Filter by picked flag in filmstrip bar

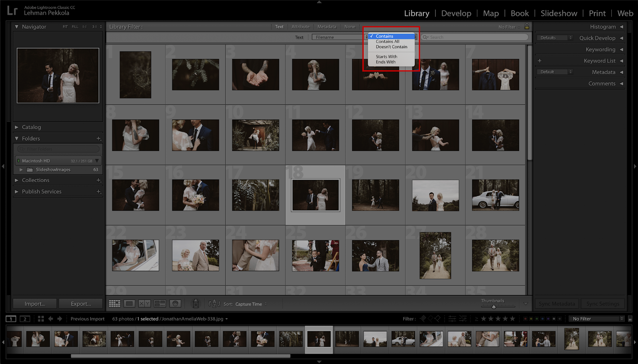423,319
